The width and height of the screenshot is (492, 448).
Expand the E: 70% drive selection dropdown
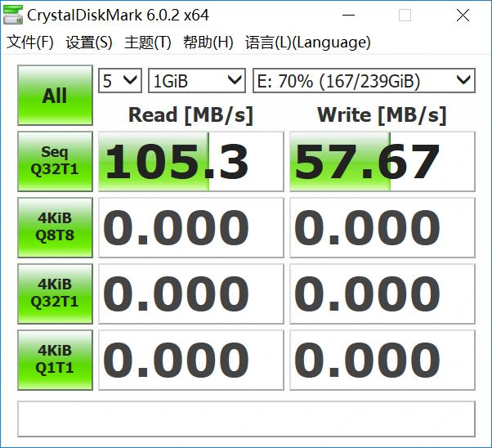[364, 81]
